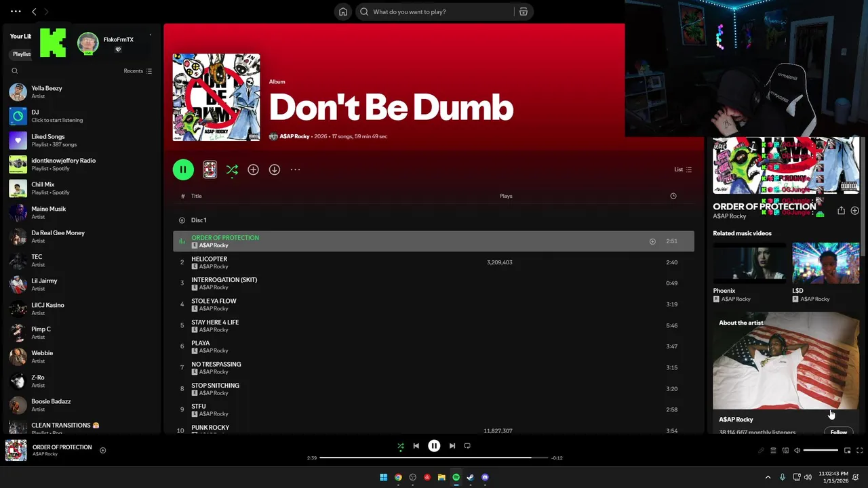Select the NO TRESPASSING track
The width and height of the screenshot is (868, 488).
(433, 367)
